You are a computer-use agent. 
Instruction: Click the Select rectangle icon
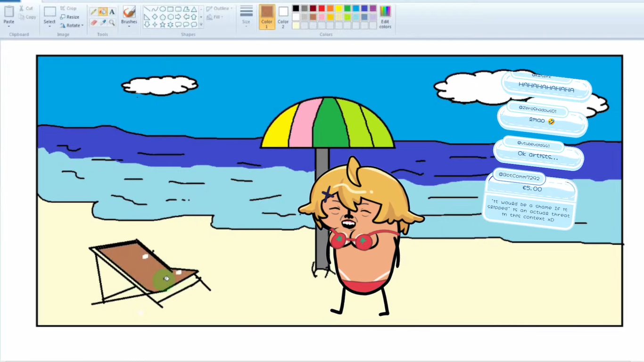click(x=50, y=12)
